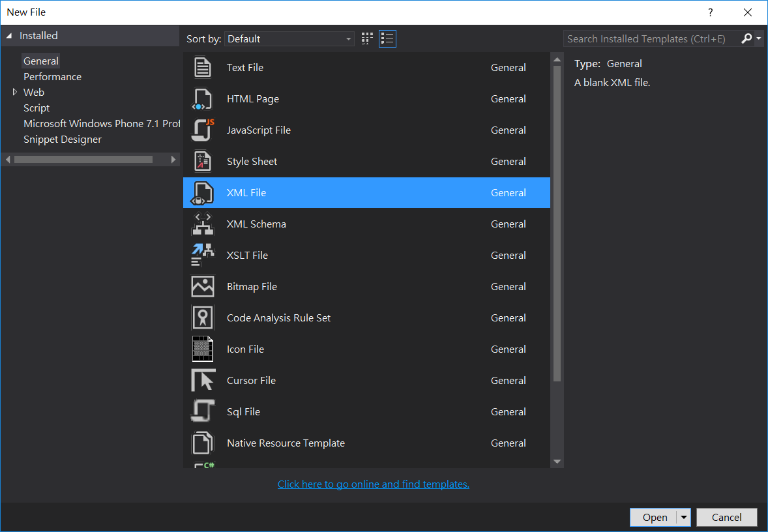Click the 'JavaScript File' template name
Screen dimensions: 768x532
[259, 130]
